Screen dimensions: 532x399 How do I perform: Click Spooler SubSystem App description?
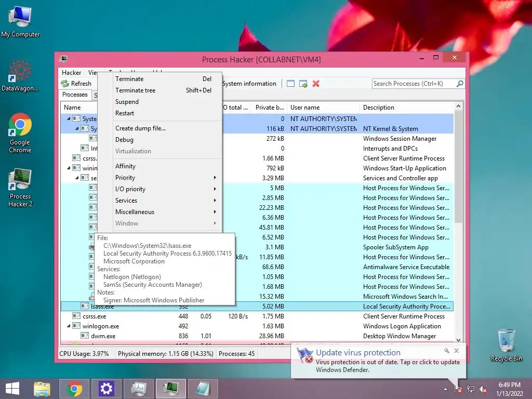click(395, 247)
